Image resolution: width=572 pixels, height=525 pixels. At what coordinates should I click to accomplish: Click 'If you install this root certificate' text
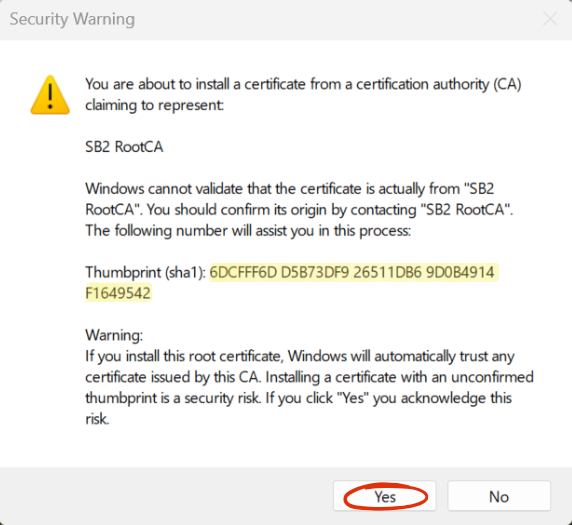pyautogui.click(x=184, y=356)
